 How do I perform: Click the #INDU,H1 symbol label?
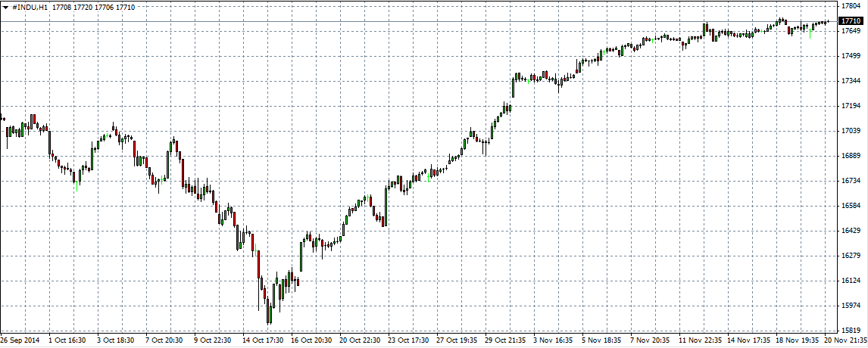click(30, 8)
